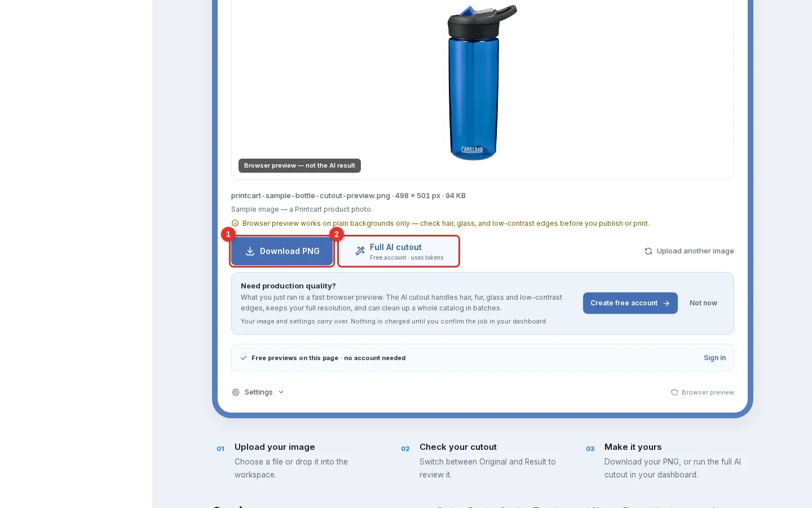Click the 'Check your cutout' step heading
The width and height of the screenshot is (812, 508).
[x=458, y=447]
